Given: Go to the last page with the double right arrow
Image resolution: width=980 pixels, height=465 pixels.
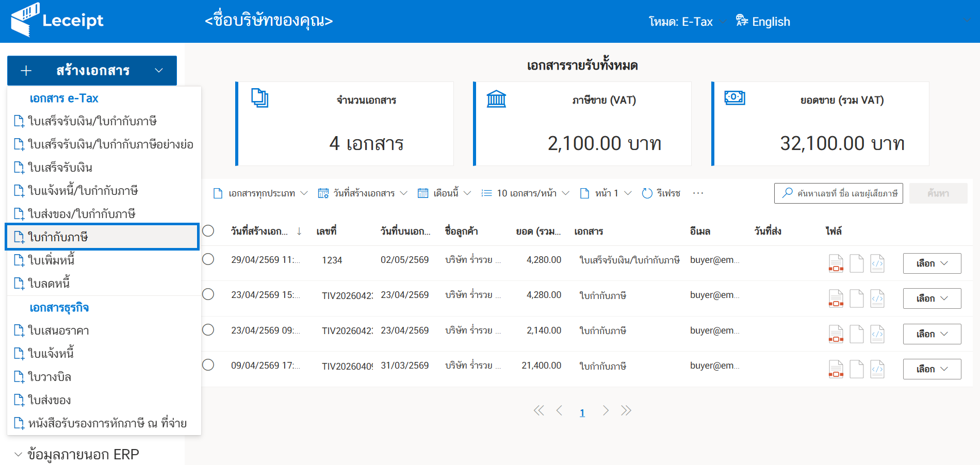Looking at the screenshot, I should click(626, 411).
